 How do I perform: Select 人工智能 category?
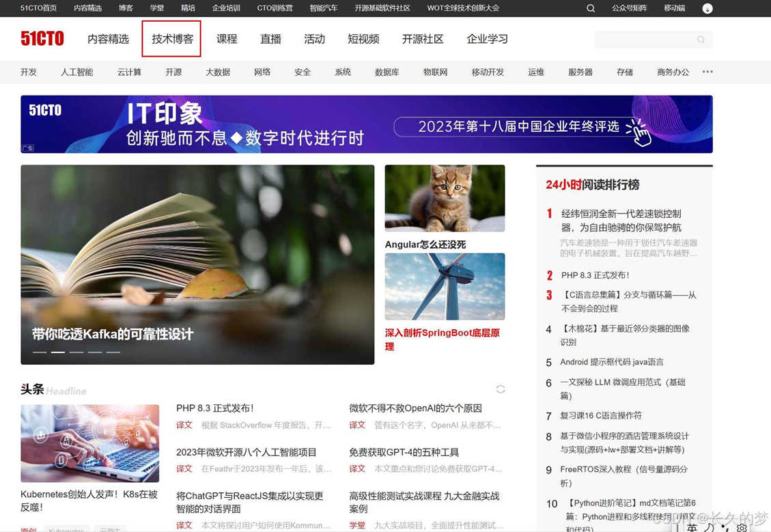pos(76,72)
